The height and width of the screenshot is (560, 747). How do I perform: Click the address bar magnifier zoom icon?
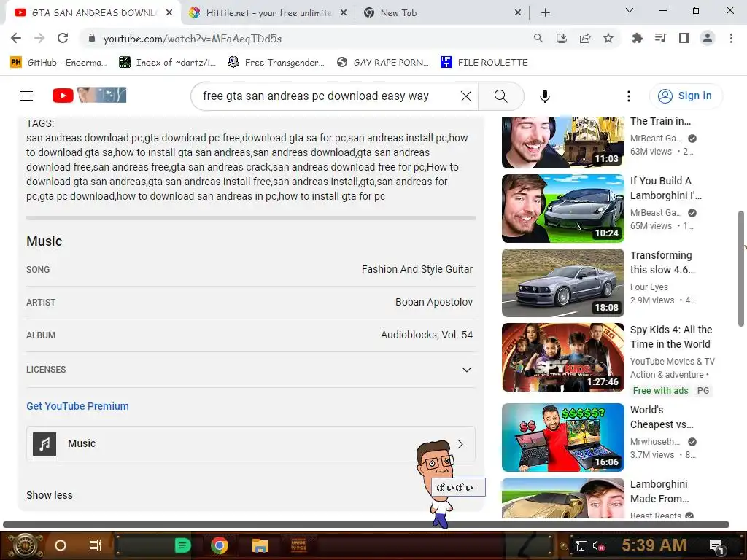pos(538,38)
